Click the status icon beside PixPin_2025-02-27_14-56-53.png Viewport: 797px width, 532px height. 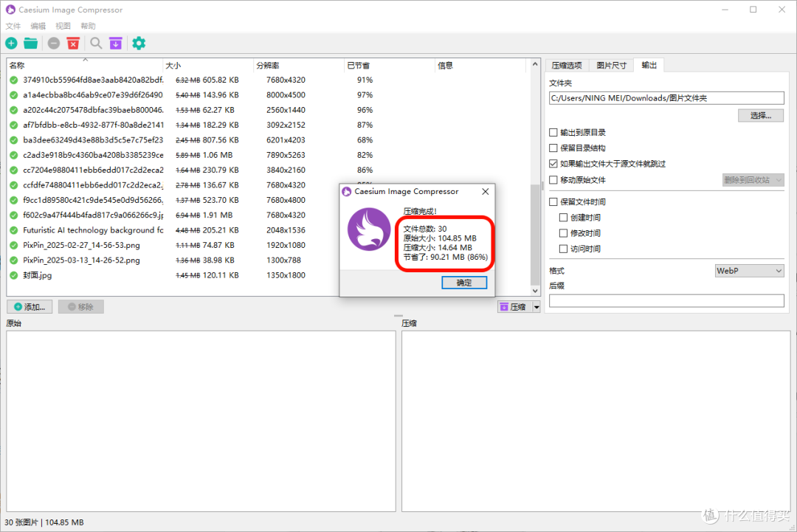(x=14, y=246)
